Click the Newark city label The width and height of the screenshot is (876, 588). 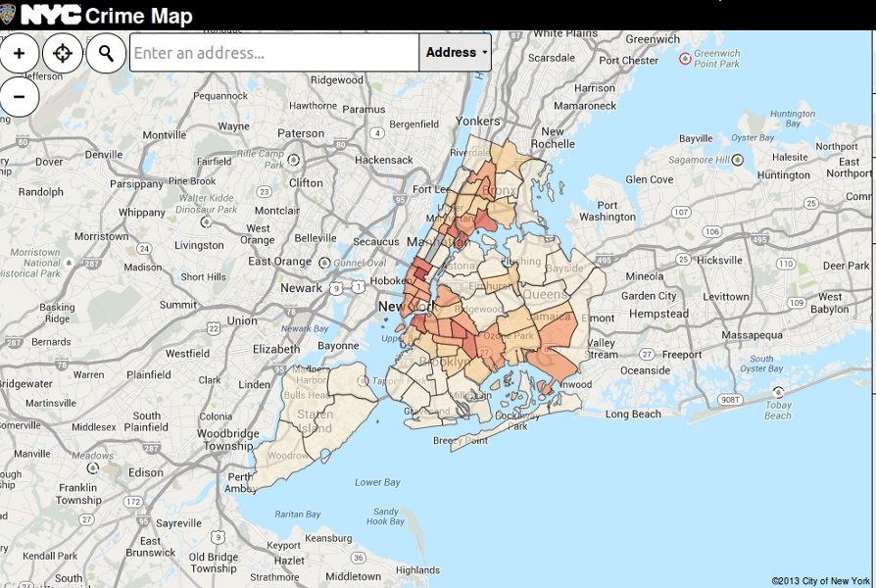(x=301, y=288)
